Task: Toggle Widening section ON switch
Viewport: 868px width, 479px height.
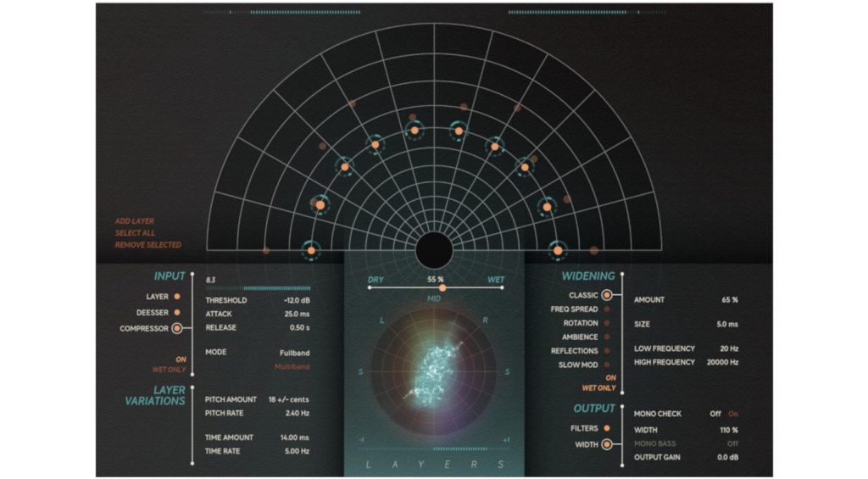Action: point(610,377)
